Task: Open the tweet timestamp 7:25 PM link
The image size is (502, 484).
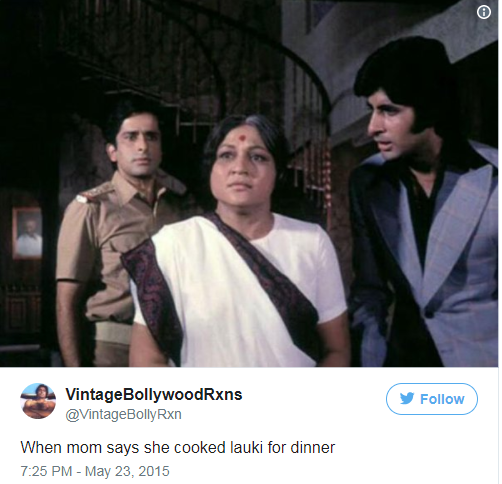Action: point(46,471)
